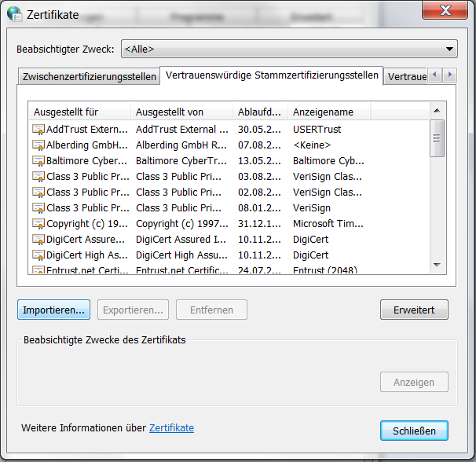Open the Beabsichtigter Zweck dropdown
The width and height of the screenshot is (476, 462).
(289, 49)
